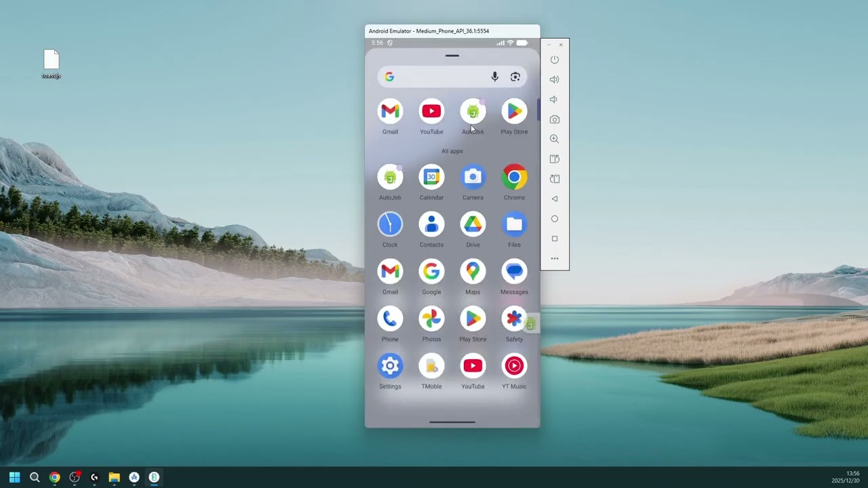This screenshot has width=868, height=488.
Task: Tap the app drawer drag handle
Action: coord(452,56)
